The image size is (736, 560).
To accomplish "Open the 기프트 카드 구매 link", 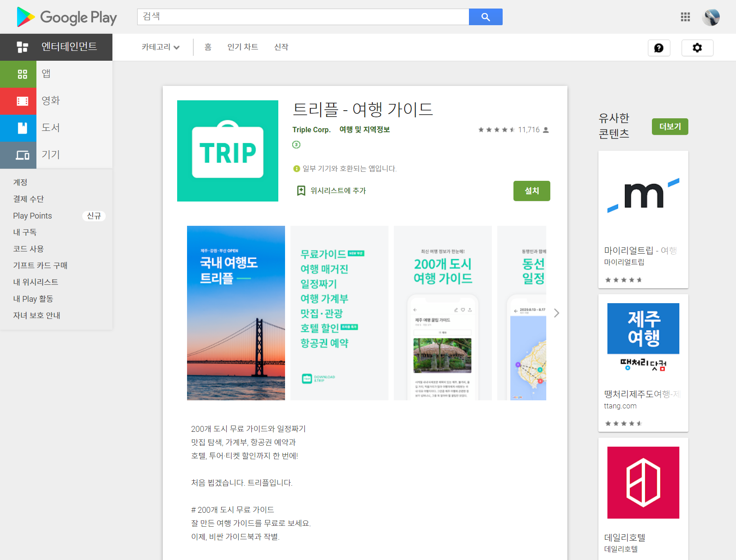I will (40, 265).
